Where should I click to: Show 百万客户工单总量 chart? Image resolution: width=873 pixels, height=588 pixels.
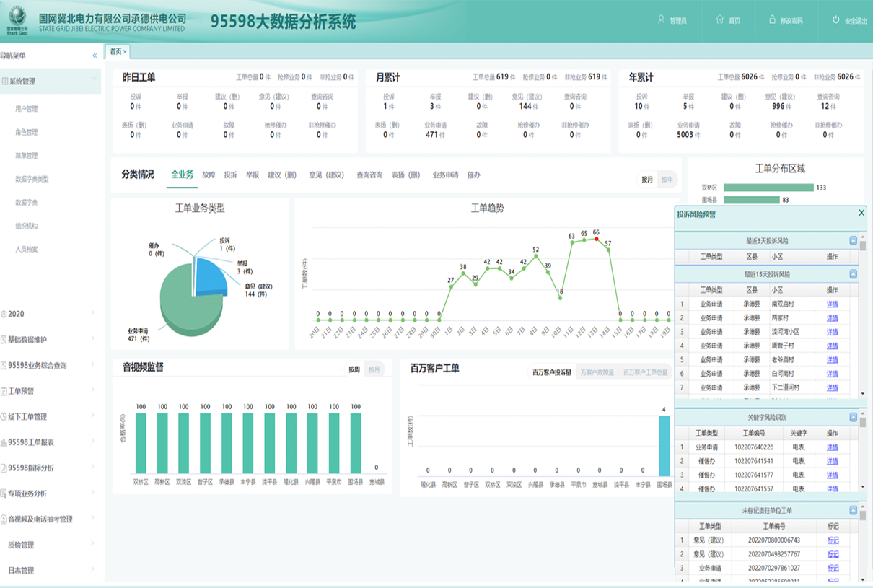pos(646,372)
